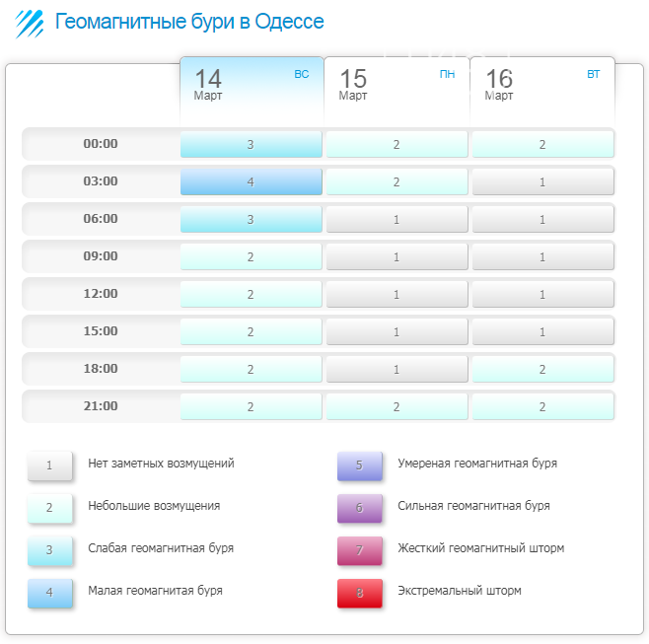The width and height of the screenshot is (649, 644).
Task: Click 16 Март 18:00 cell showing 2
Action: point(542,369)
